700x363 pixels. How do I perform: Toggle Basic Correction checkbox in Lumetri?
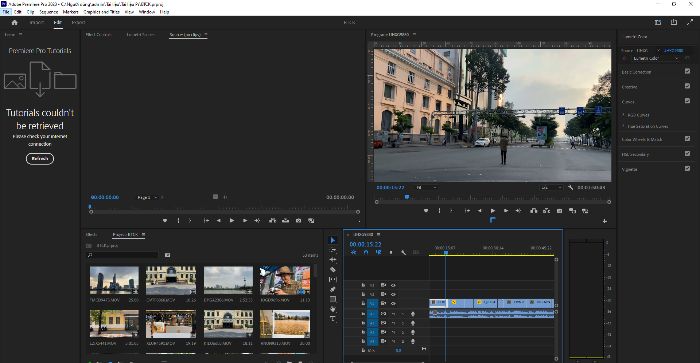click(688, 71)
